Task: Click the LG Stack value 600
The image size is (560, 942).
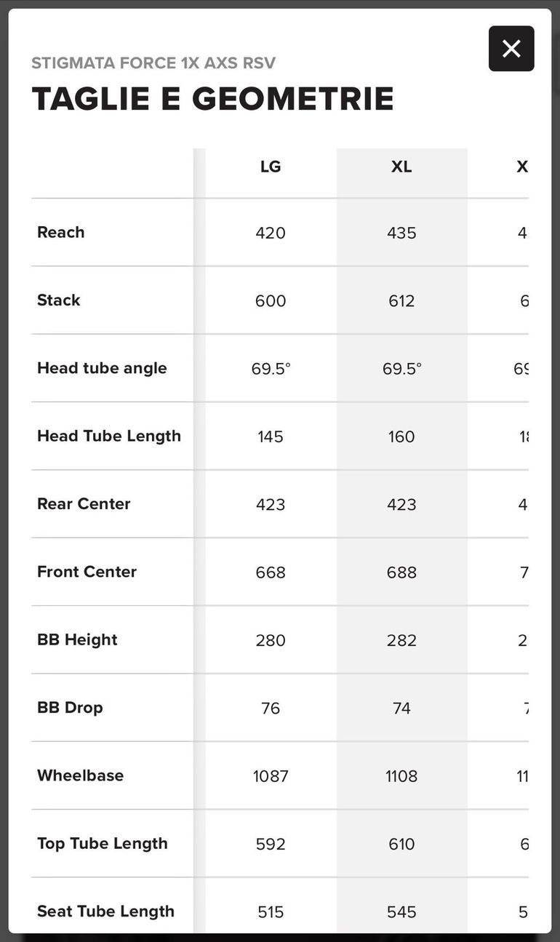Action: [x=271, y=300]
